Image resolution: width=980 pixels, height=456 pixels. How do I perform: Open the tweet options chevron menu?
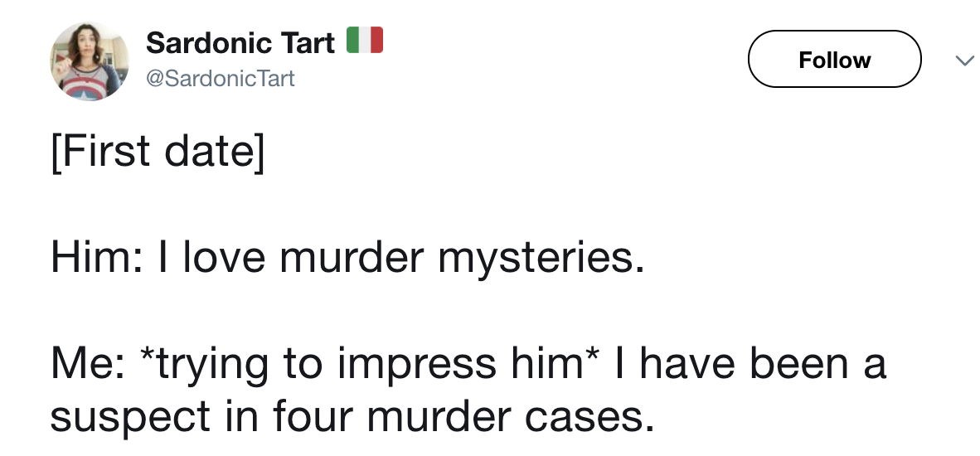coord(963,61)
